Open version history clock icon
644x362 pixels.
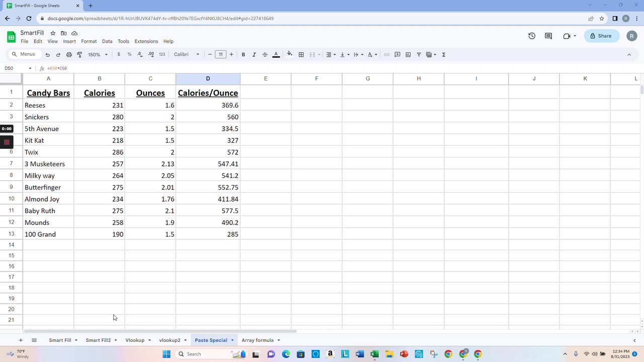pos(532,36)
